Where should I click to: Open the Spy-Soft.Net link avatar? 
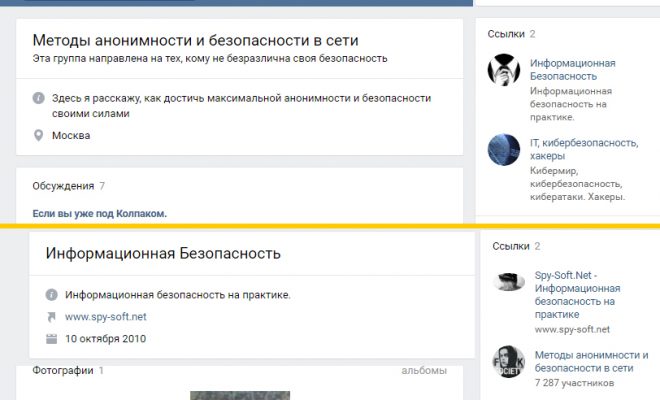click(x=508, y=282)
